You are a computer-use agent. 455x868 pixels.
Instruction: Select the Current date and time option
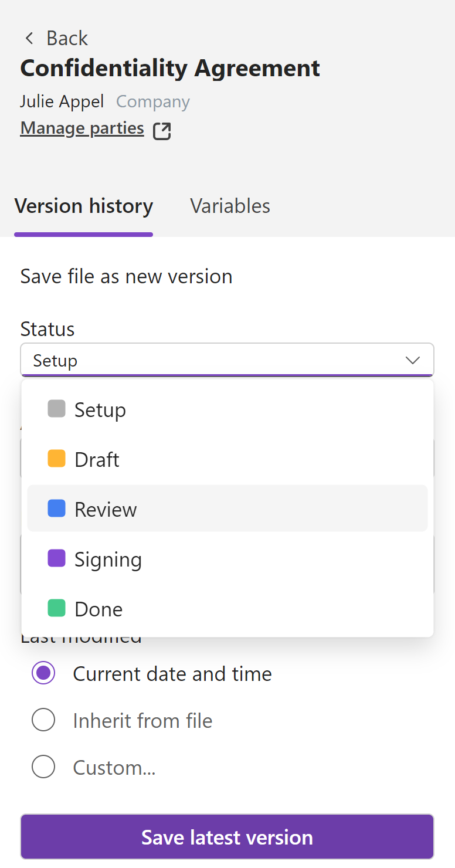43,673
